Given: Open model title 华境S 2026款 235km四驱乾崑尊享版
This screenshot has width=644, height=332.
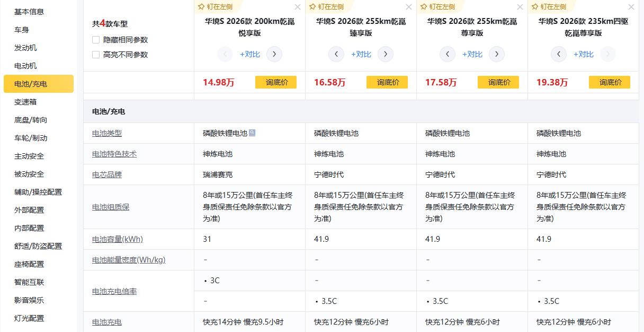Looking at the screenshot, I should [x=584, y=28].
